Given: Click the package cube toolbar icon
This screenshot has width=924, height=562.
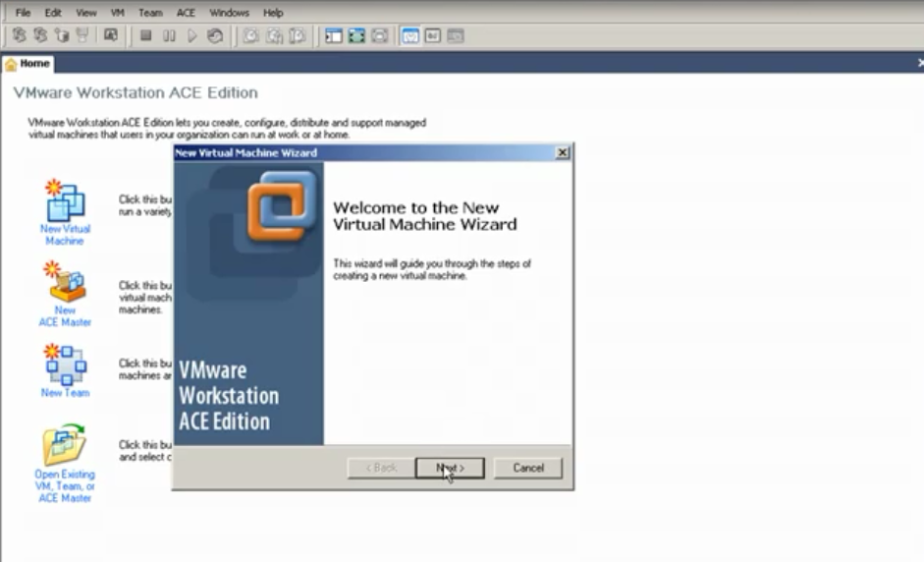Looking at the screenshot, I should [x=62, y=35].
